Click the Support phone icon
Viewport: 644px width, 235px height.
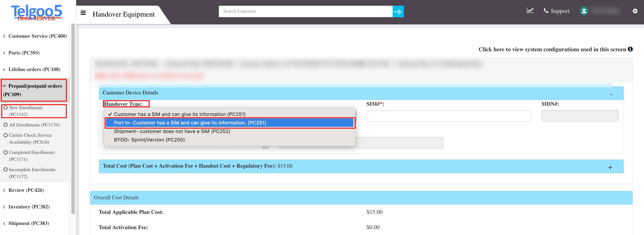[x=546, y=11]
